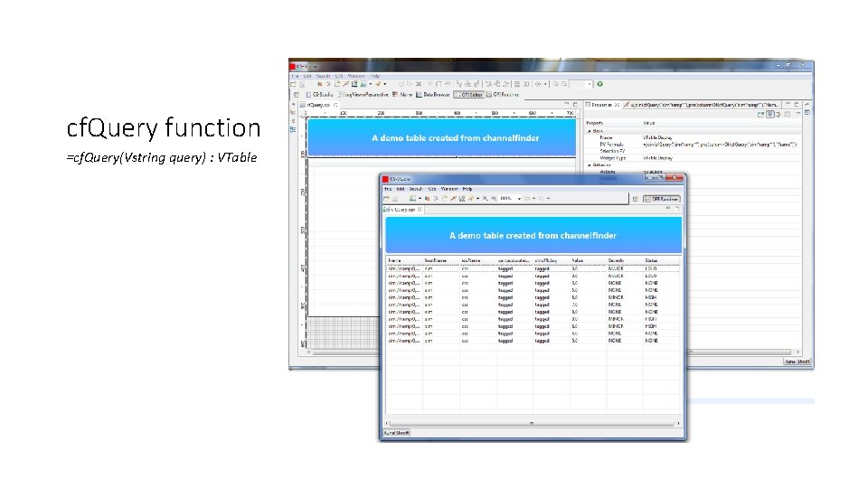Switch to LogViewerPerspective
868x488 pixels.
point(363,95)
